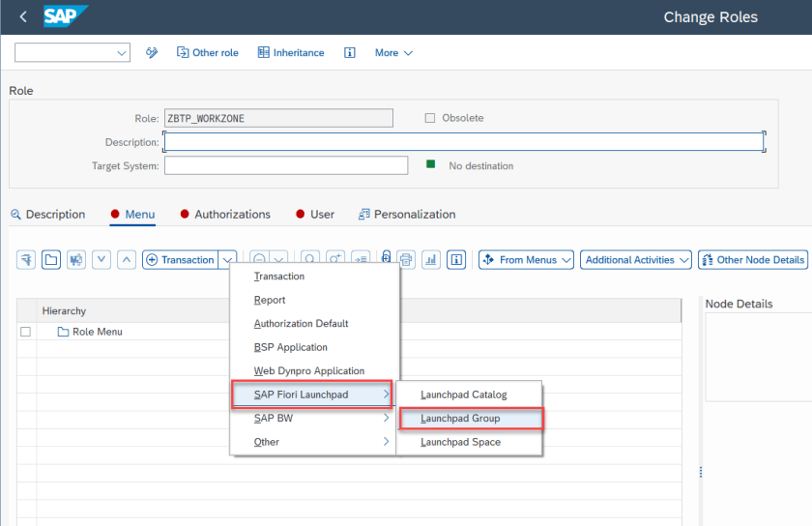
Task: Click the delete node minus icon
Action: (260, 257)
